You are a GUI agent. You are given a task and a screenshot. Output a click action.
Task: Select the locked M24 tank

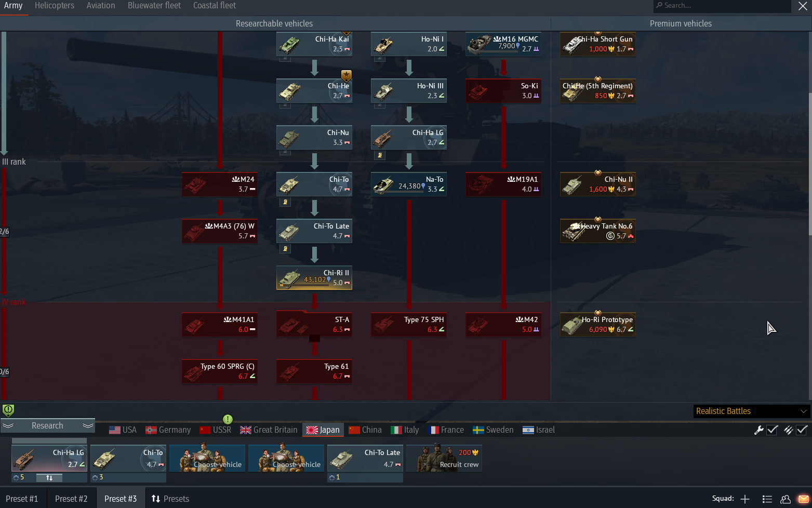click(220, 184)
